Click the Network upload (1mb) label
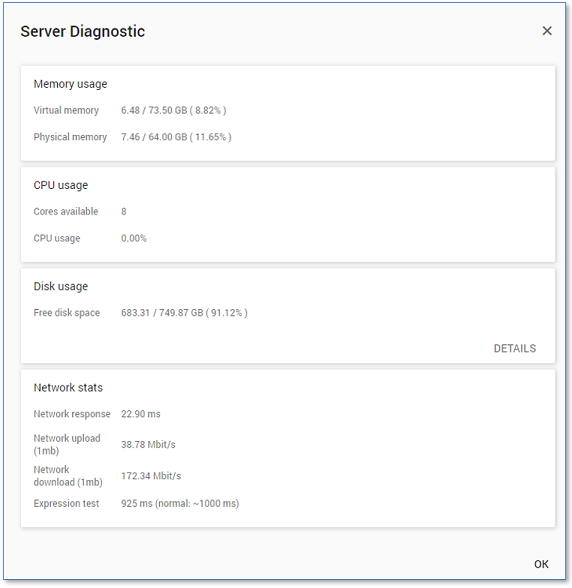This screenshot has width=572, height=588. pyautogui.click(x=67, y=444)
